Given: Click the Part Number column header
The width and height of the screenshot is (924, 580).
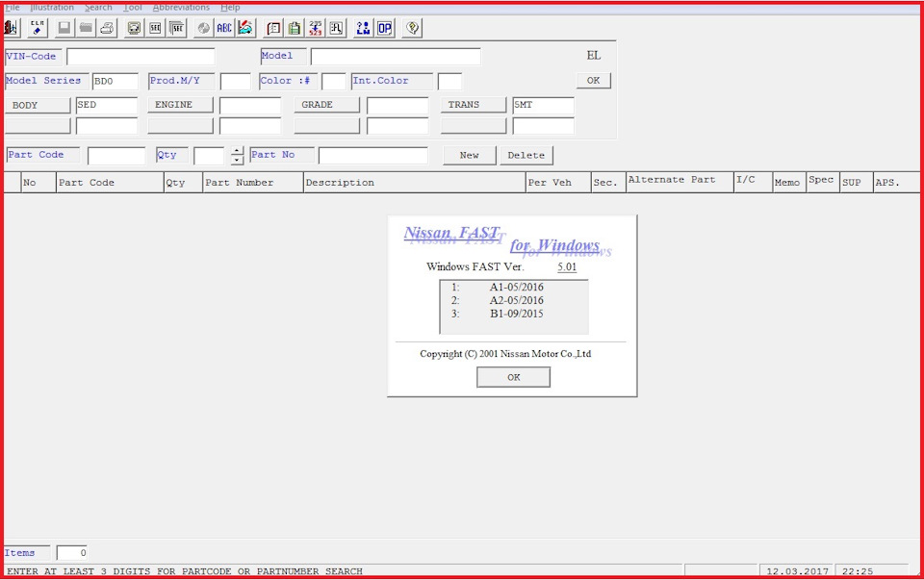Looking at the screenshot, I should (x=253, y=183).
